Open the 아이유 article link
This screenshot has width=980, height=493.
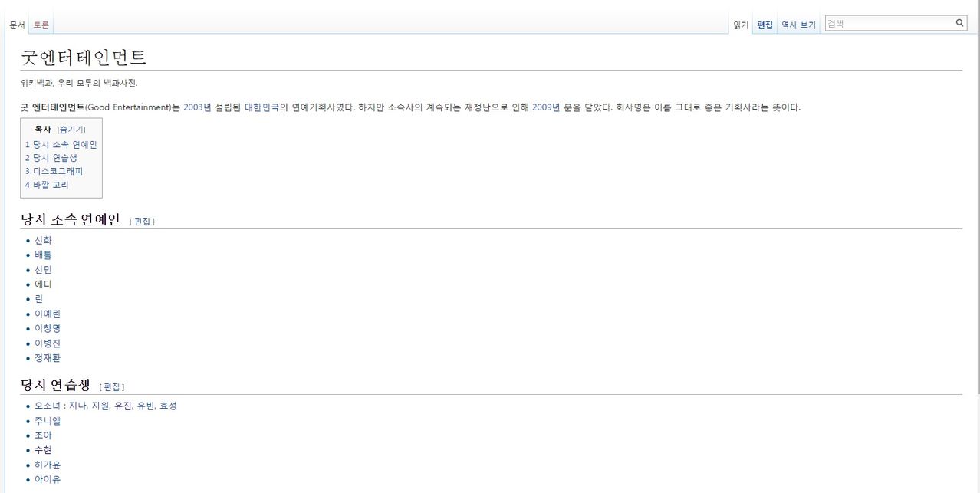pos(48,479)
